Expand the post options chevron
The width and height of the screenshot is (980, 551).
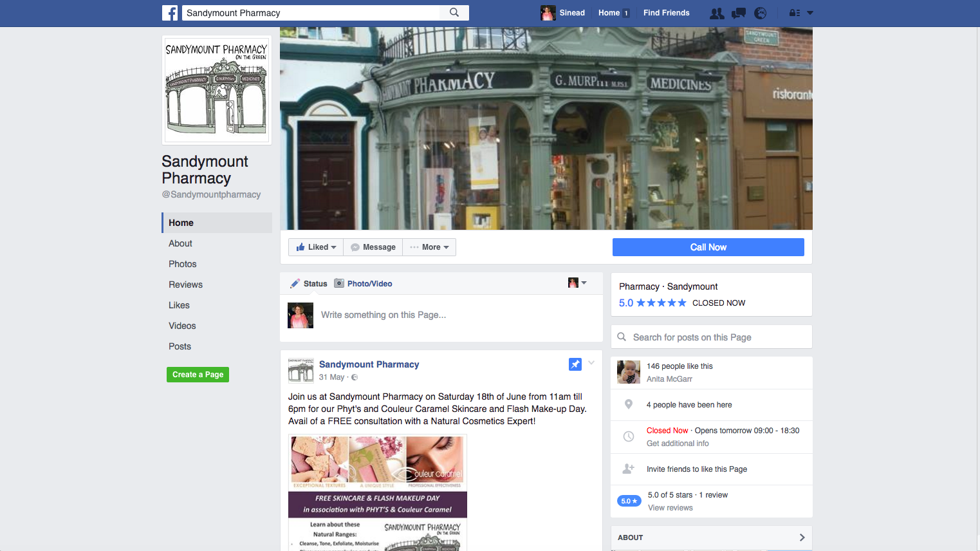point(591,363)
